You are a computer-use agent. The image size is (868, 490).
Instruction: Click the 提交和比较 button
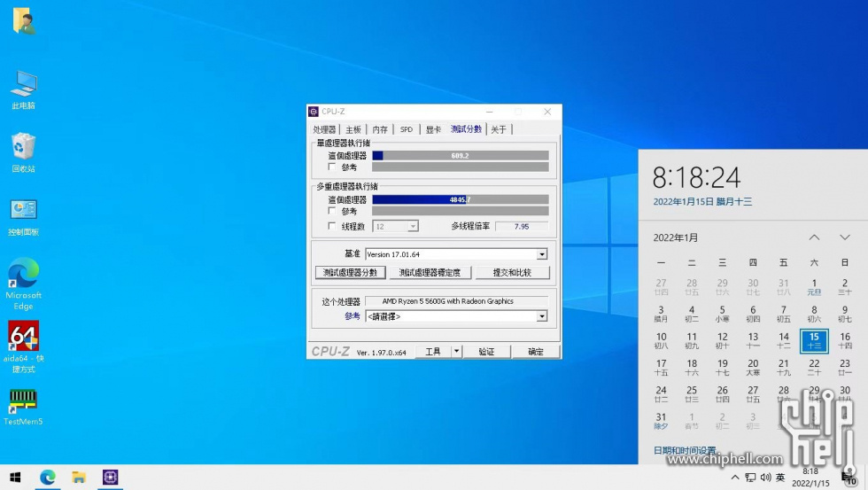tap(512, 272)
